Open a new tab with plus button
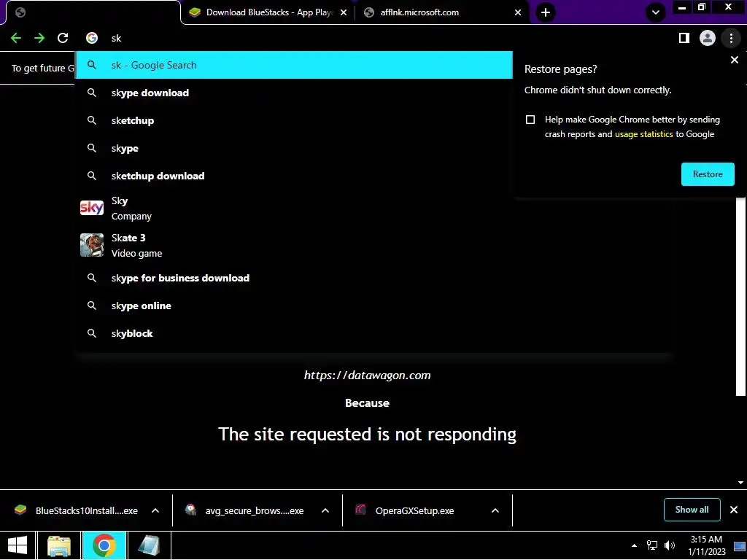This screenshot has width=747, height=560. (546, 12)
